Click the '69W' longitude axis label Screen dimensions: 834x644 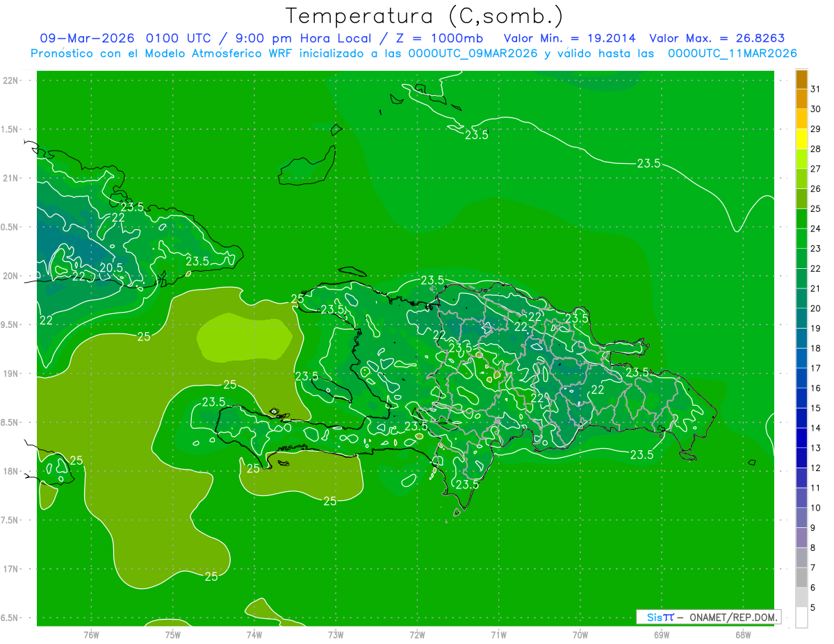click(x=662, y=634)
